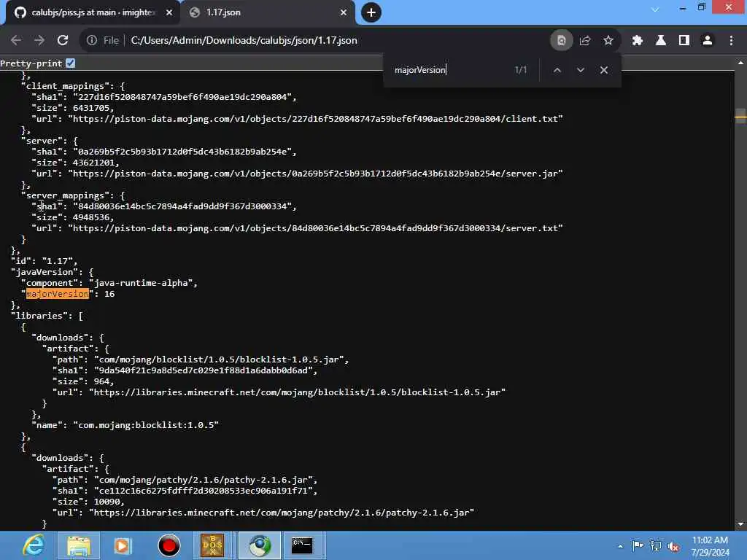
Task: Click the "client_mappings" key
Action: coord(65,86)
